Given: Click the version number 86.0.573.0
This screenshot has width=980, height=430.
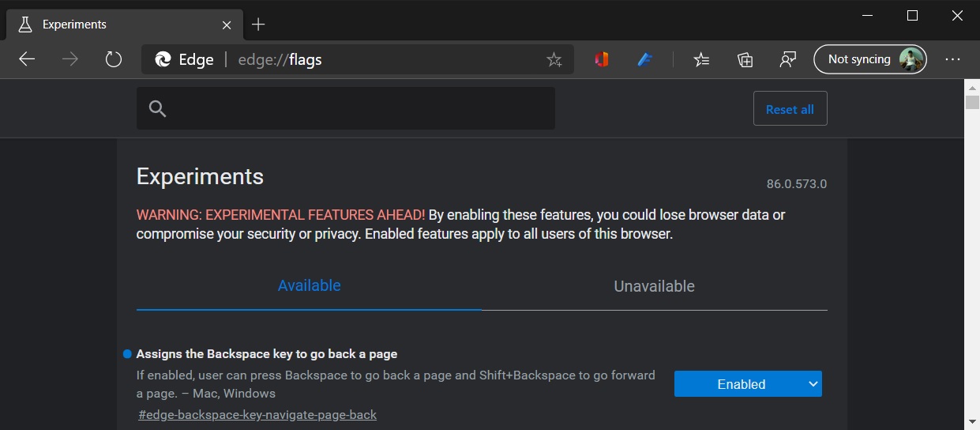Looking at the screenshot, I should 796,184.
